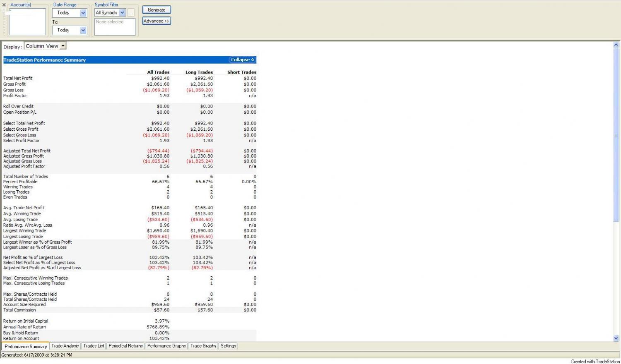The width and height of the screenshot is (621, 364).
Task: Click the vertical scrollbar thumb
Action: click(616, 135)
